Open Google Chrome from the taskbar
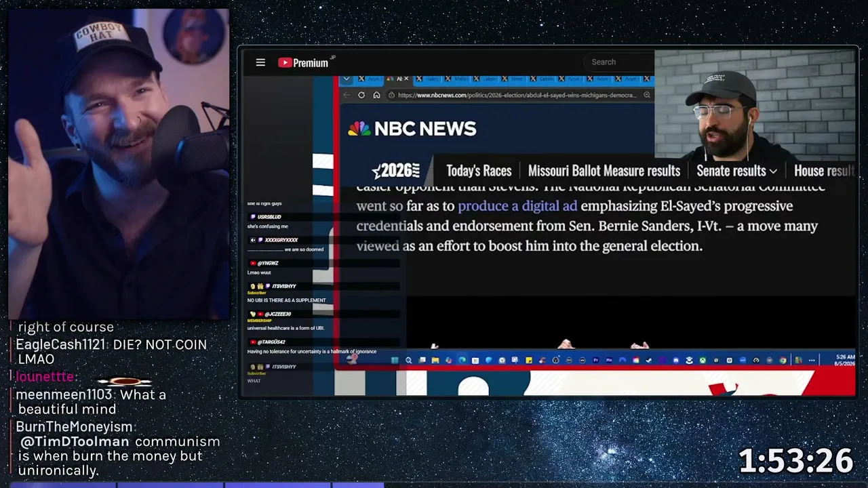Screen dimensions: 868x488 (x=783, y=361)
